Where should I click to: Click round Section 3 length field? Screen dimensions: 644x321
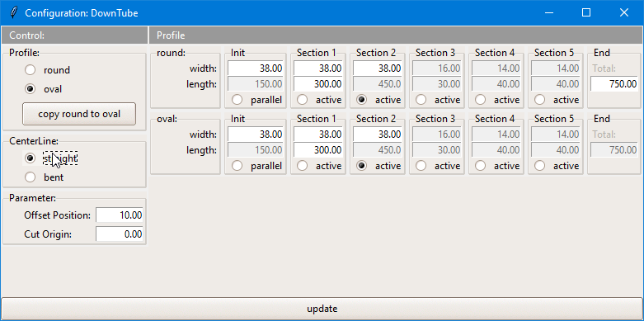437,84
